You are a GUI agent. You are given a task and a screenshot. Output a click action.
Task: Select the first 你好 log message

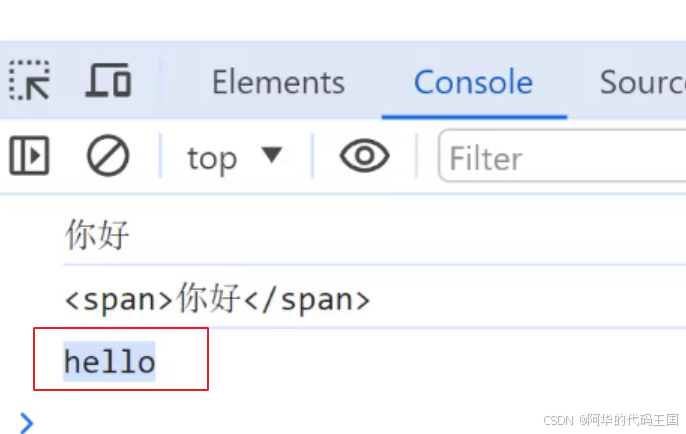tap(97, 234)
